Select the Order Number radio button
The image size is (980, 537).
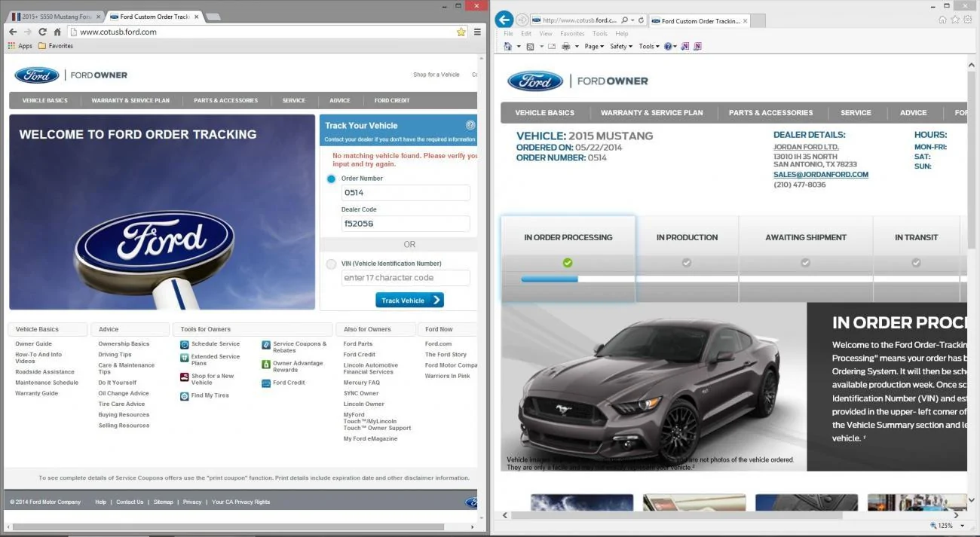pyautogui.click(x=331, y=178)
